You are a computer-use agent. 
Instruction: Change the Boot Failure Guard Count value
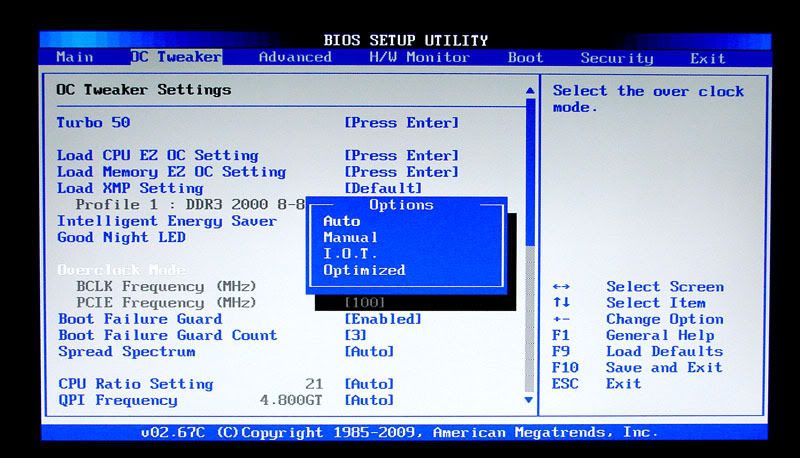tap(356, 336)
